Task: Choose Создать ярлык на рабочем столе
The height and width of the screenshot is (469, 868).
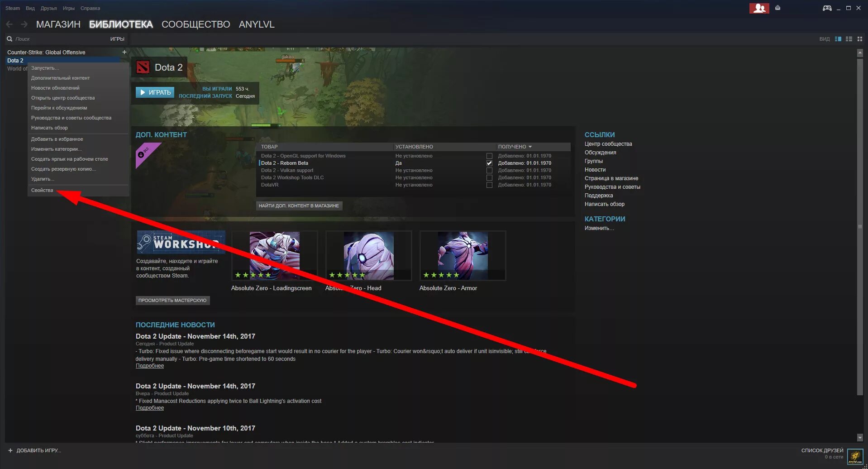Action: click(x=78, y=159)
